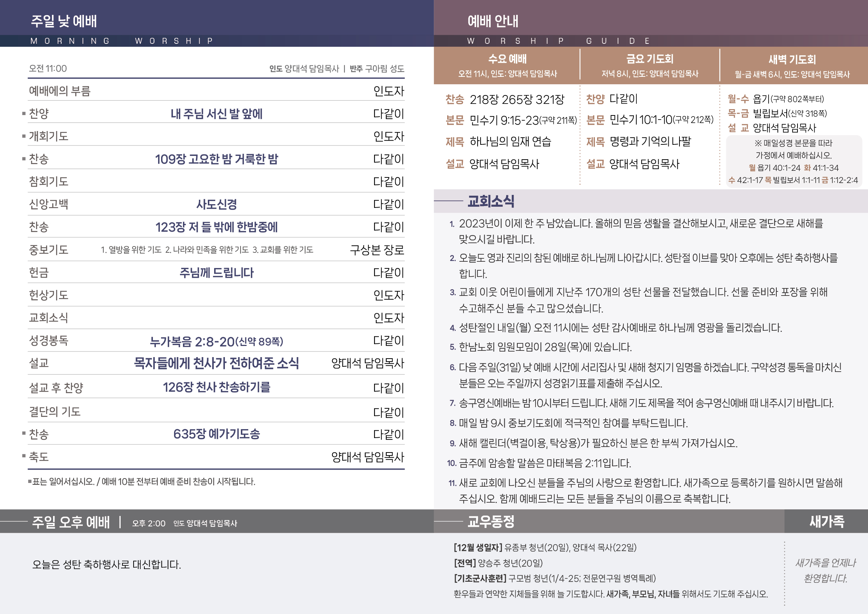Click the '교우동정' section heading
The height and width of the screenshot is (614, 868).
pos(491,522)
